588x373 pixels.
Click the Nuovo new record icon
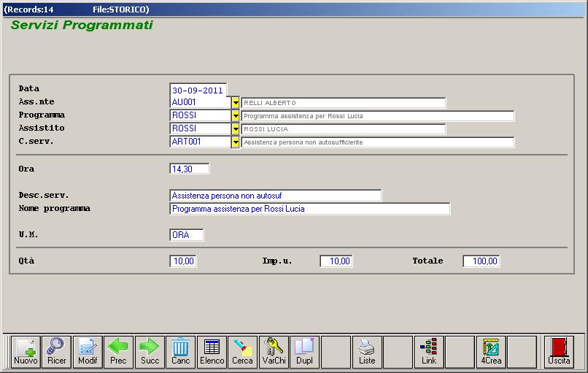point(26,352)
